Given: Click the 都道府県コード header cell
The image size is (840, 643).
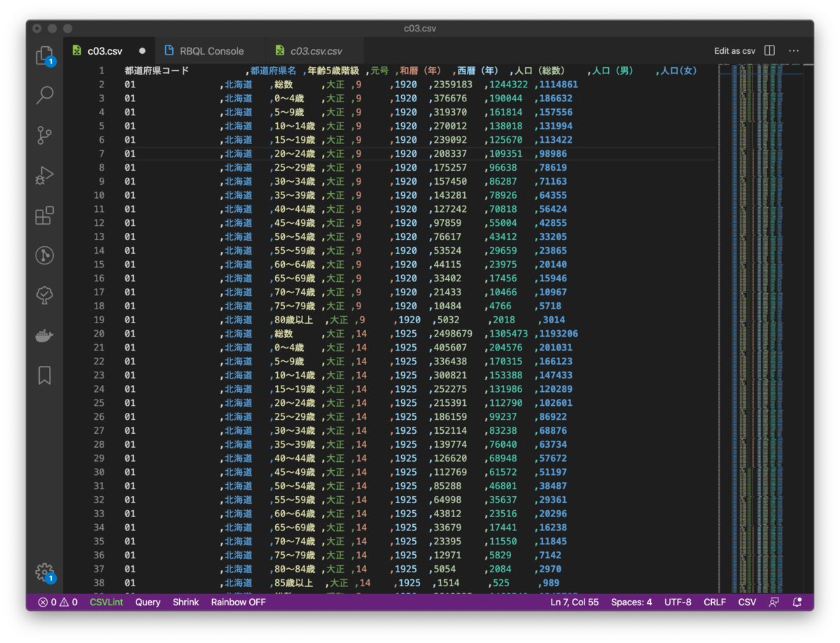Looking at the screenshot, I should pos(157,71).
